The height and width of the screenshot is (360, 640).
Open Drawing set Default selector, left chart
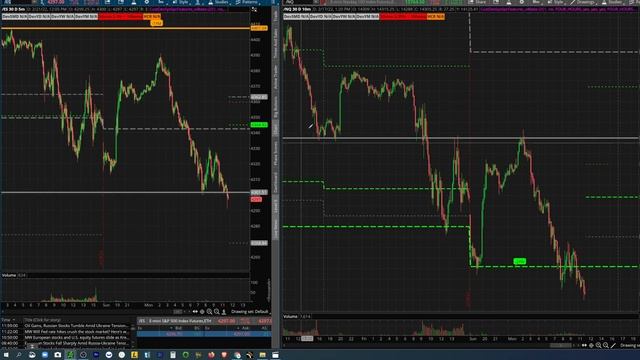pos(249,312)
